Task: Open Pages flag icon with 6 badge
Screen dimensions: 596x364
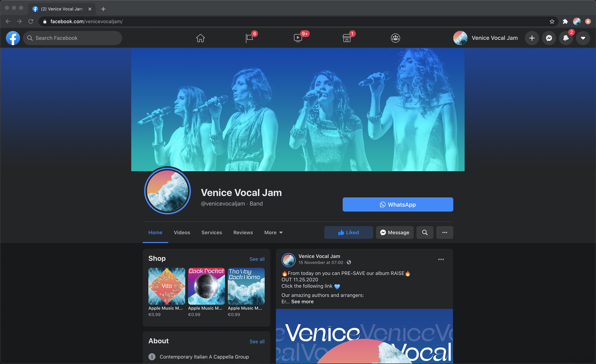Action: click(x=249, y=38)
